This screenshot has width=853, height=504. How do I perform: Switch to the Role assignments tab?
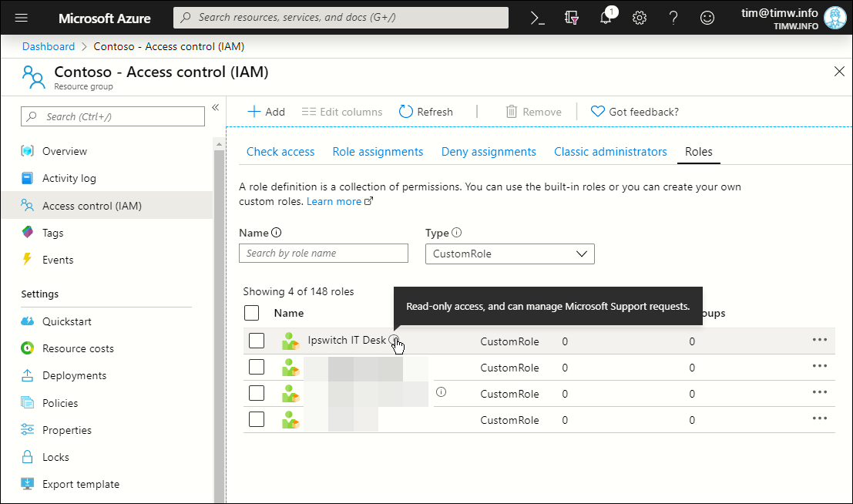click(378, 152)
